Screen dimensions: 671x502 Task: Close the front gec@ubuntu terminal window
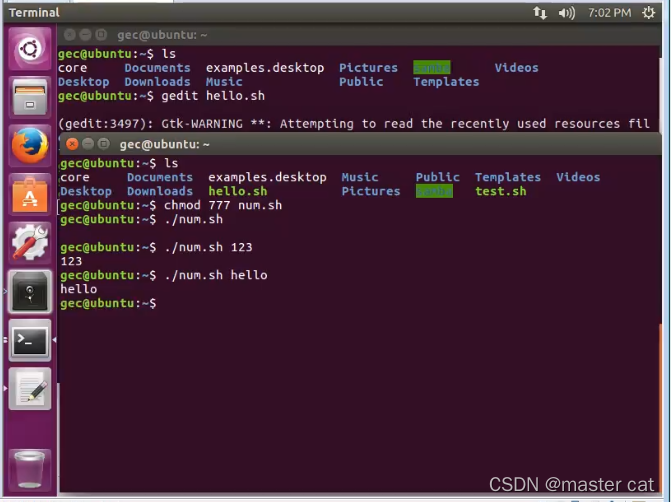72,144
